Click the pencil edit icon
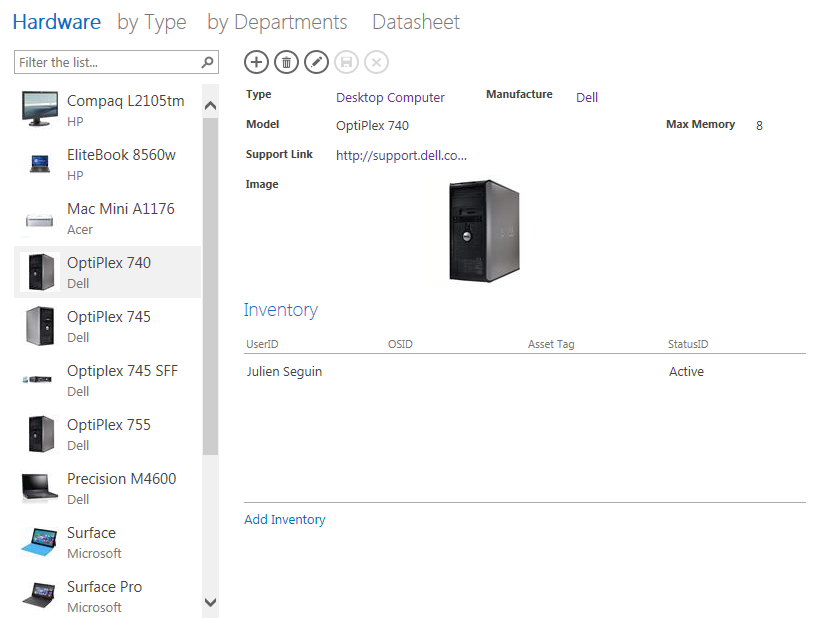The width and height of the screenshot is (823, 618). pyautogui.click(x=316, y=62)
